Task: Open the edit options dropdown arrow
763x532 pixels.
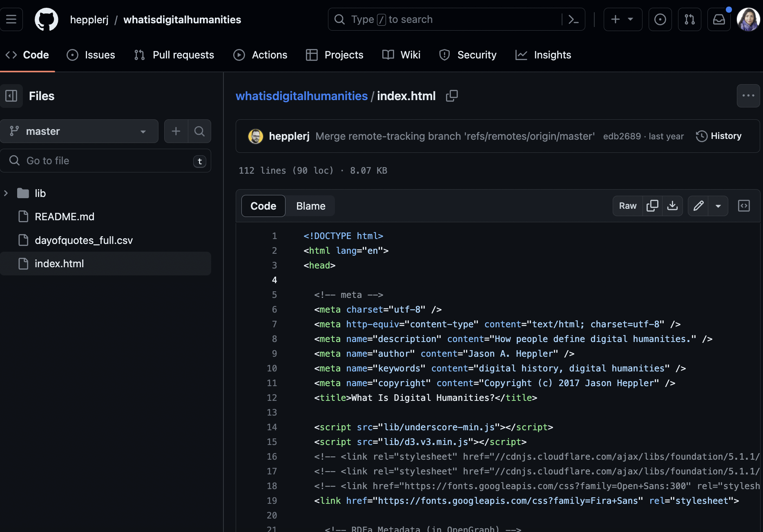Action: click(718, 206)
